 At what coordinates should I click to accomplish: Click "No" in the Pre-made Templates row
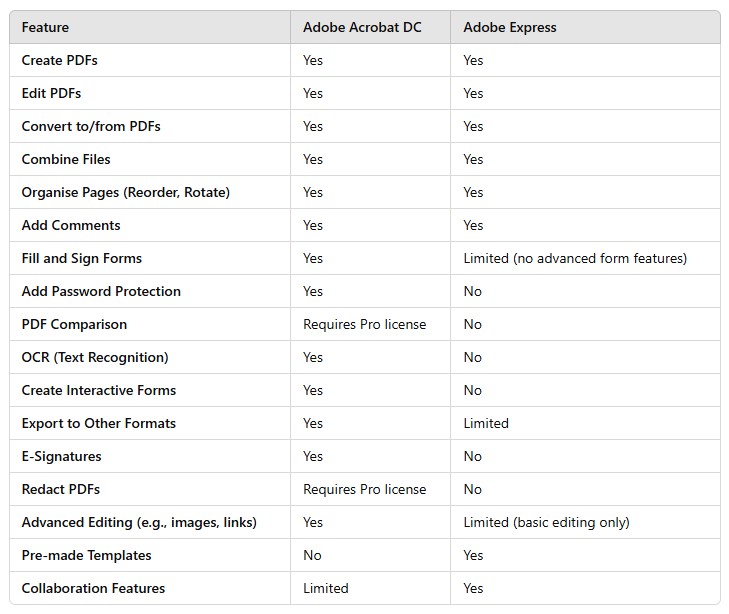point(312,555)
